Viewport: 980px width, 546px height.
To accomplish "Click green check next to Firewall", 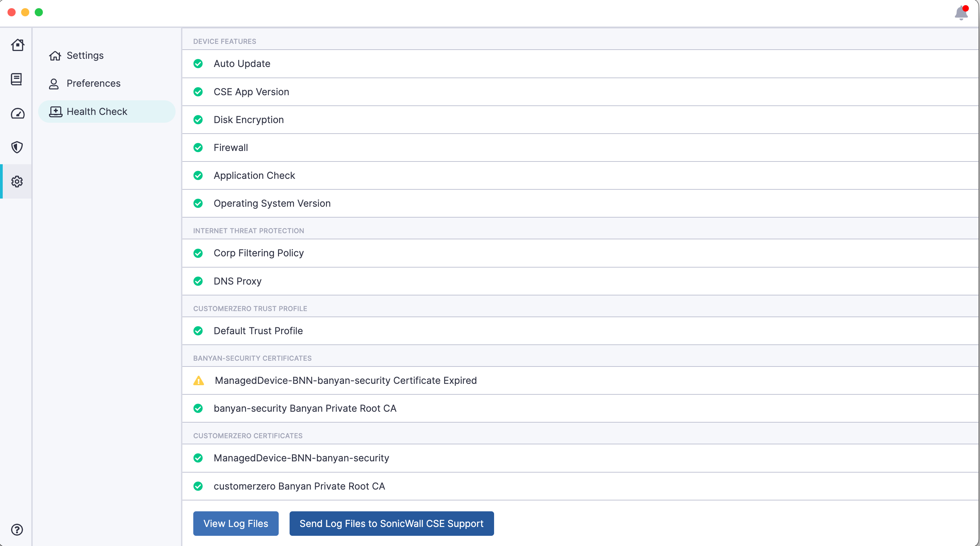I will click(198, 148).
